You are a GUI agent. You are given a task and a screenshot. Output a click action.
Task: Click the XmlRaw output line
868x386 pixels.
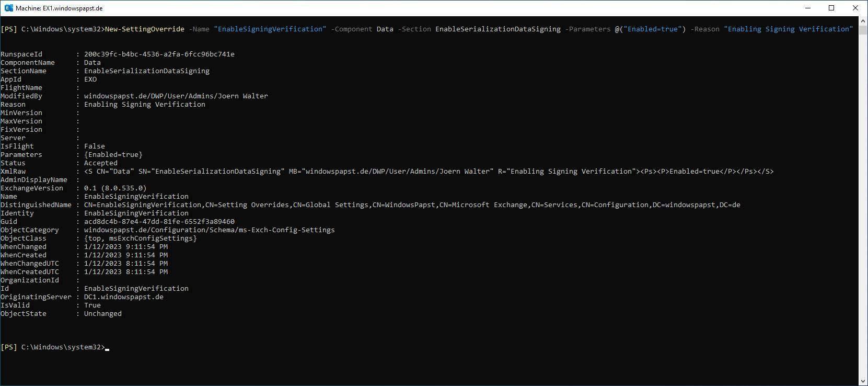(x=429, y=172)
